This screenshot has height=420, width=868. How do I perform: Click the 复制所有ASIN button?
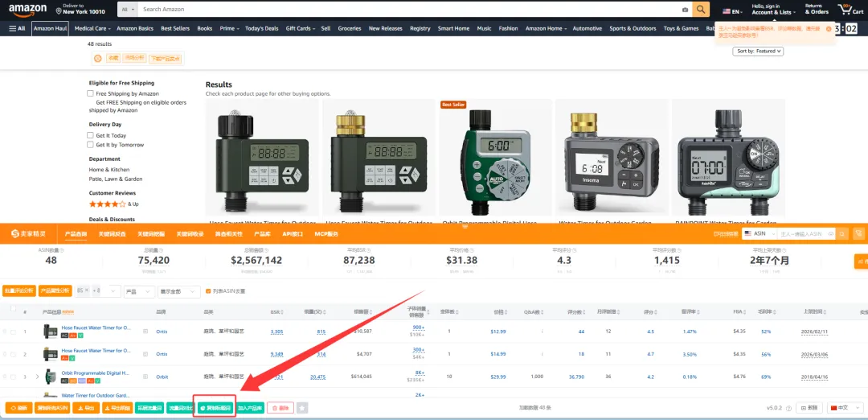tap(53, 408)
